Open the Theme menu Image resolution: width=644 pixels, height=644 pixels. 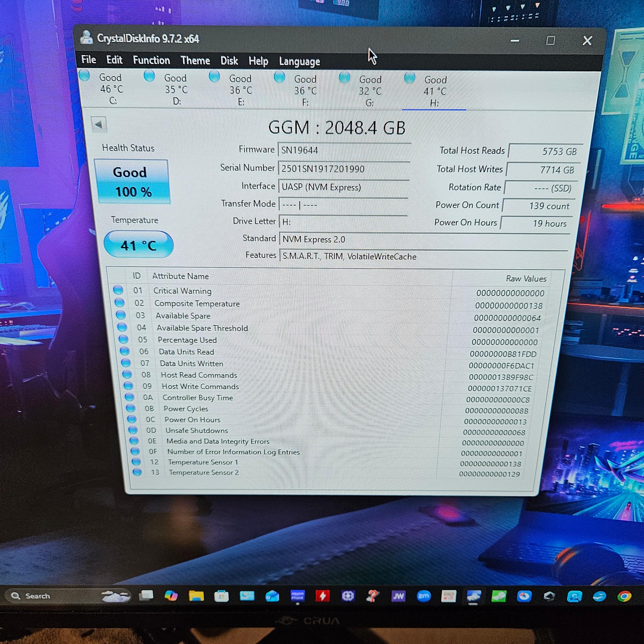(x=195, y=61)
